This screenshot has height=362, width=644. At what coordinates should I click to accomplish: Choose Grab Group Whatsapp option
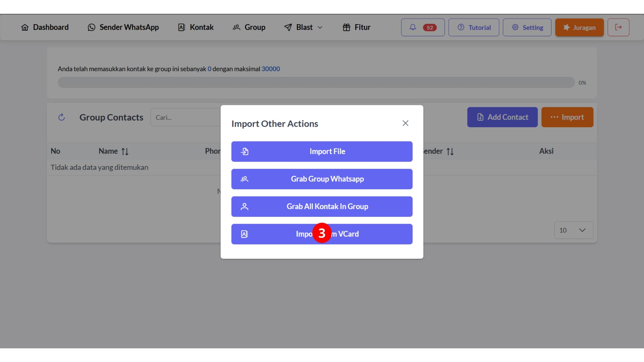[x=322, y=179]
